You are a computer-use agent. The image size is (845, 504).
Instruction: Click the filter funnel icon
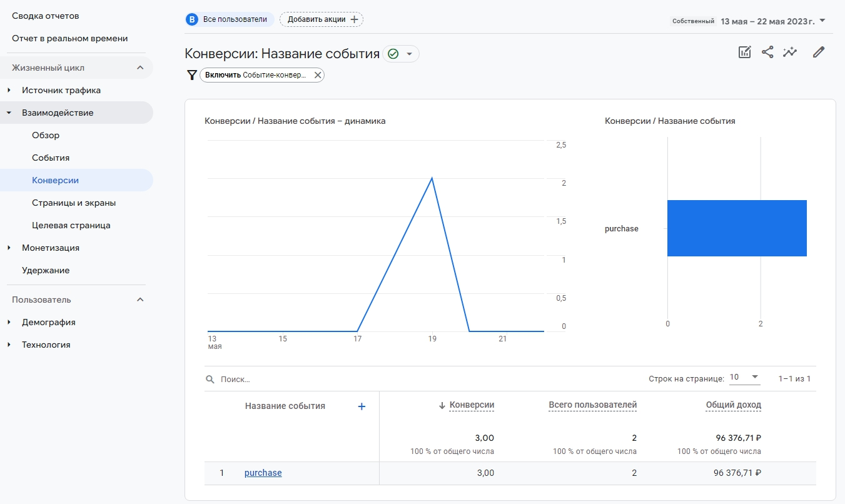[192, 75]
